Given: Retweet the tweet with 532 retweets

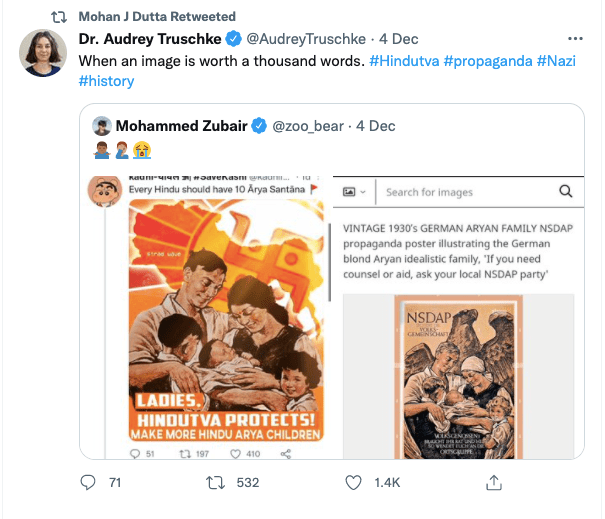Looking at the screenshot, I should coord(213,482).
